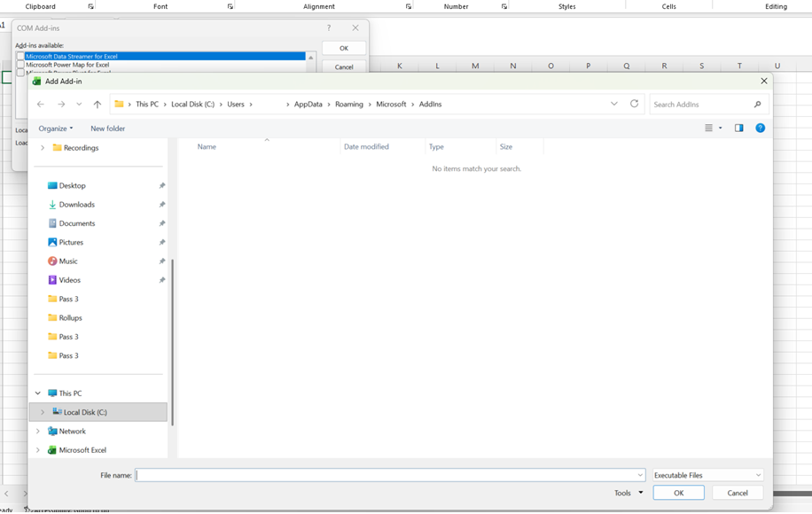
Task: Create a New folder
Action: point(108,128)
